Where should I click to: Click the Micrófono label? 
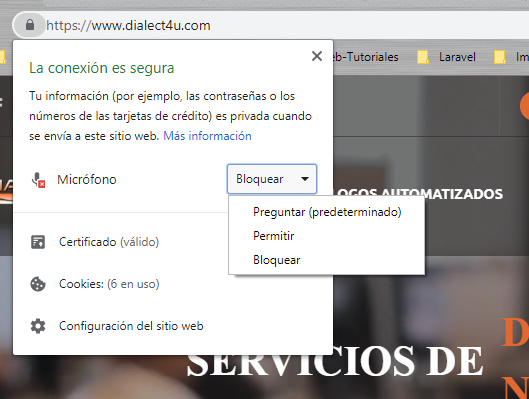[87, 179]
